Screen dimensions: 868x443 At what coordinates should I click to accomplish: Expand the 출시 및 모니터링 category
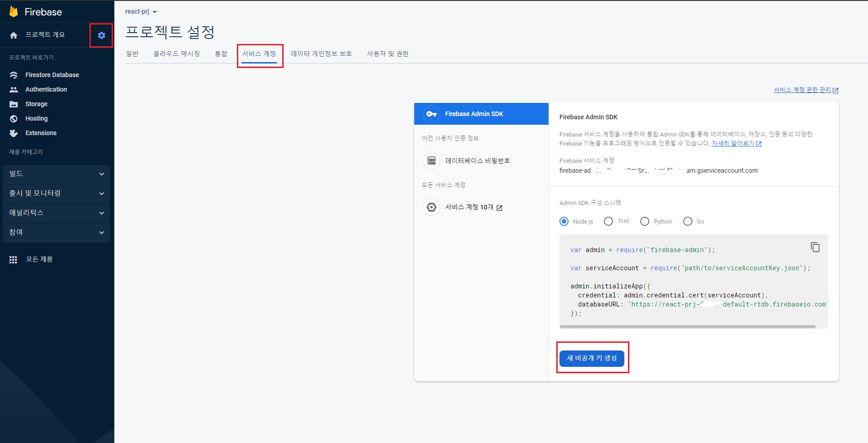(x=56, y=194)
